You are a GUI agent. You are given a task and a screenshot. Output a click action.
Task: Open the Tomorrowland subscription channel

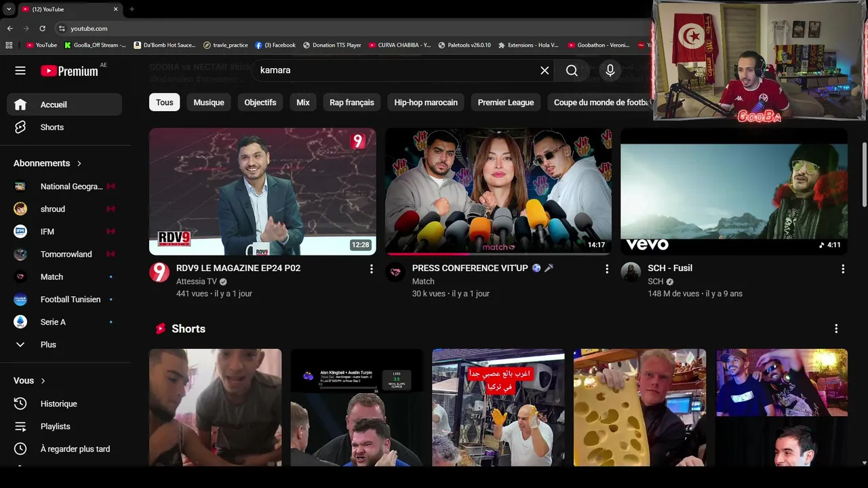tap(64, 254)
